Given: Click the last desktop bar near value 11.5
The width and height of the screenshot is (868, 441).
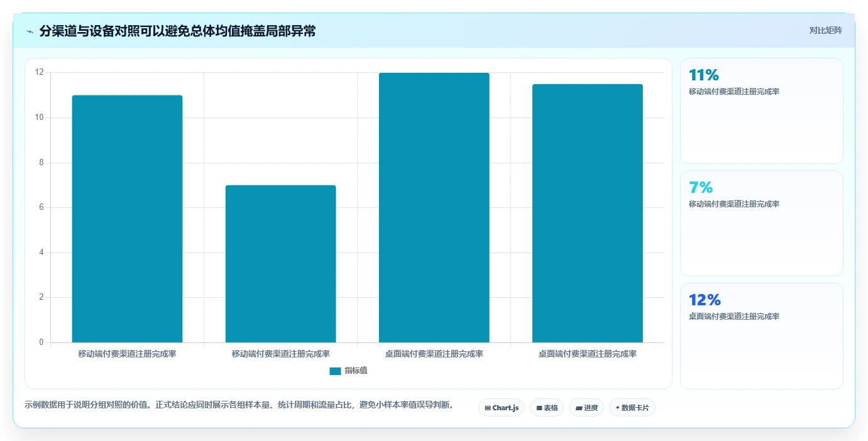Looking at the screenshot, I should (587, 213).
